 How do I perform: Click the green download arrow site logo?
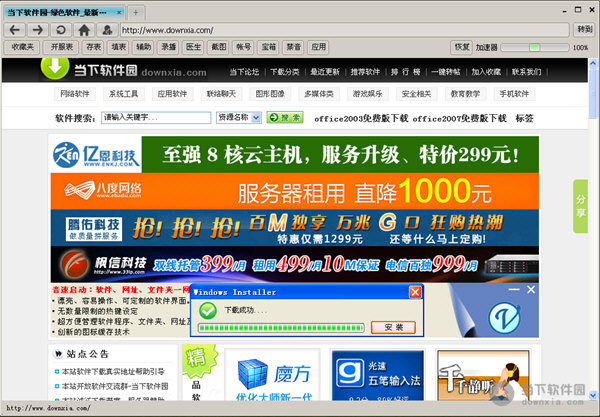(x=55, y=68)
